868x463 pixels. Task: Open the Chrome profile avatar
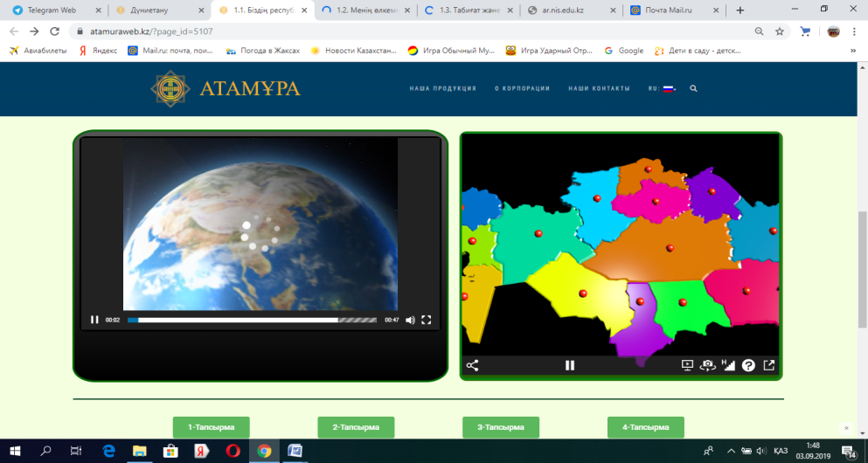(833, 31)
